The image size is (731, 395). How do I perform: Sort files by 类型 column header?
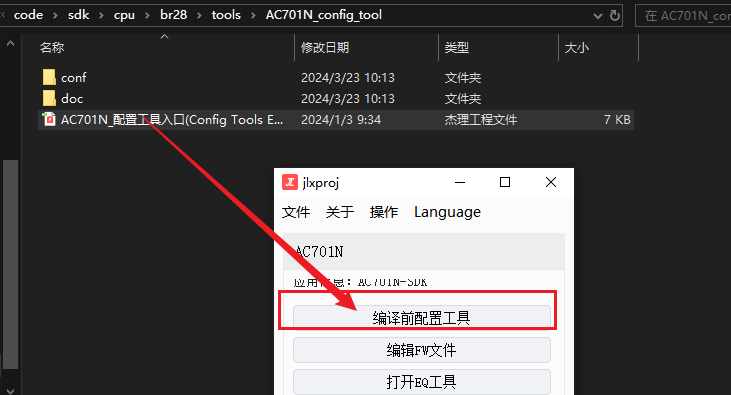[x=456, y=48]
